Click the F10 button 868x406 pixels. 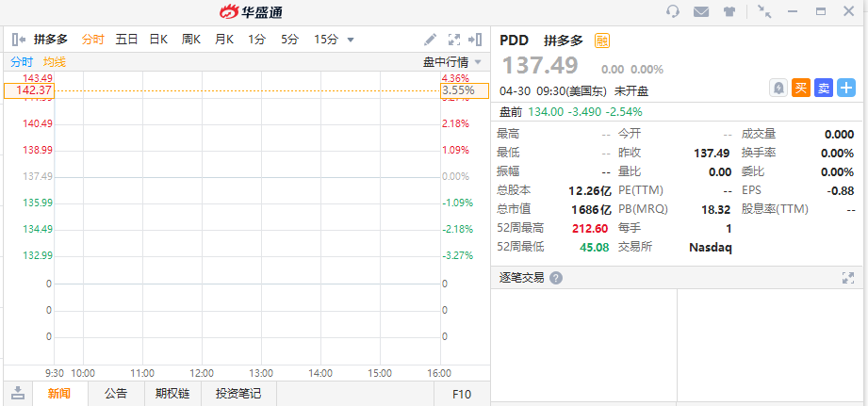pyautogui.click(x=462, y=394)
